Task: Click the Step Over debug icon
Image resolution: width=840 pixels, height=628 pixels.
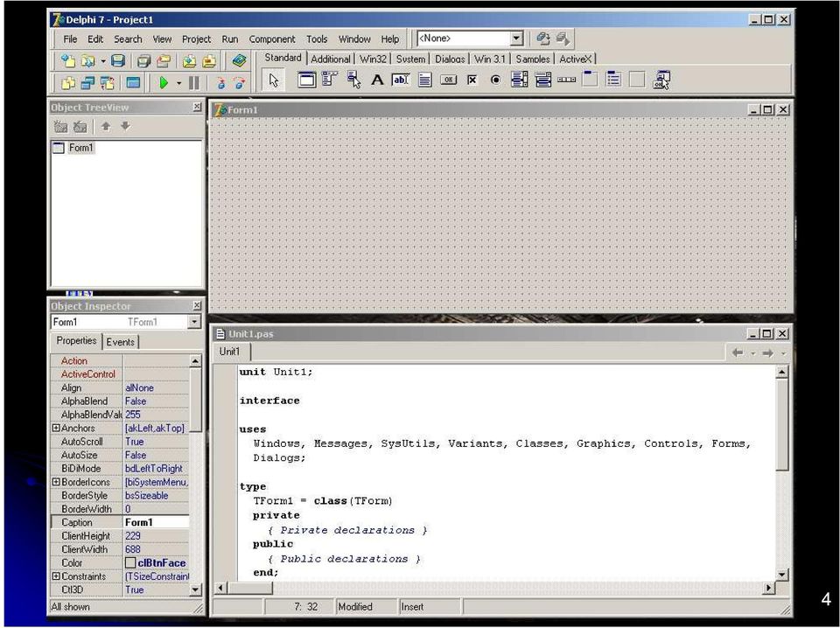Action: tap(240, 83)
